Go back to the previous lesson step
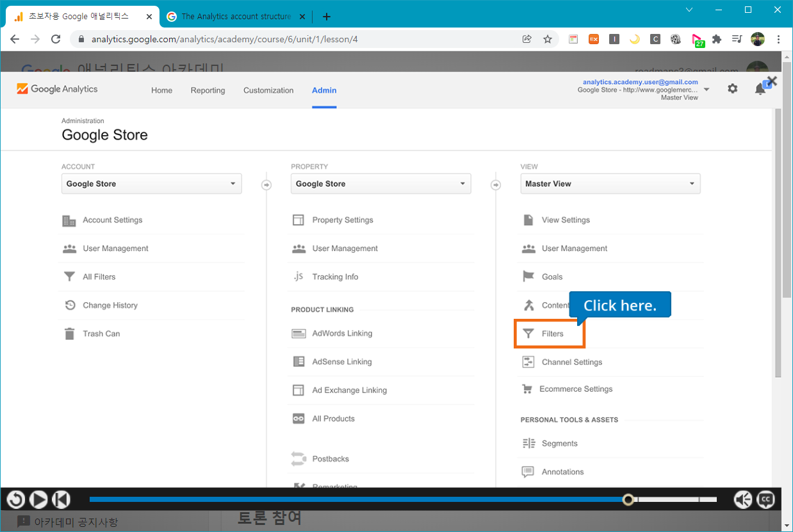 click(x=61, y=499)
